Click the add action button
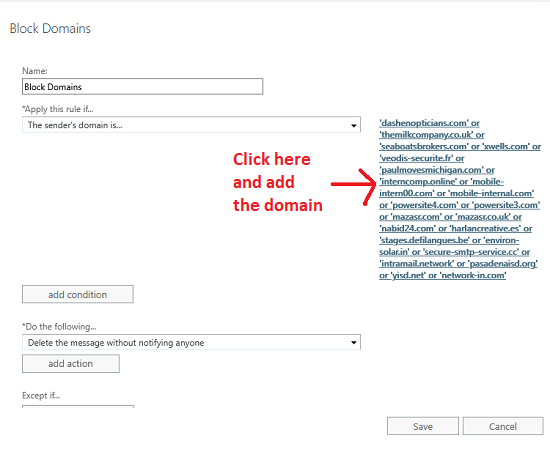 coord(71,363)
